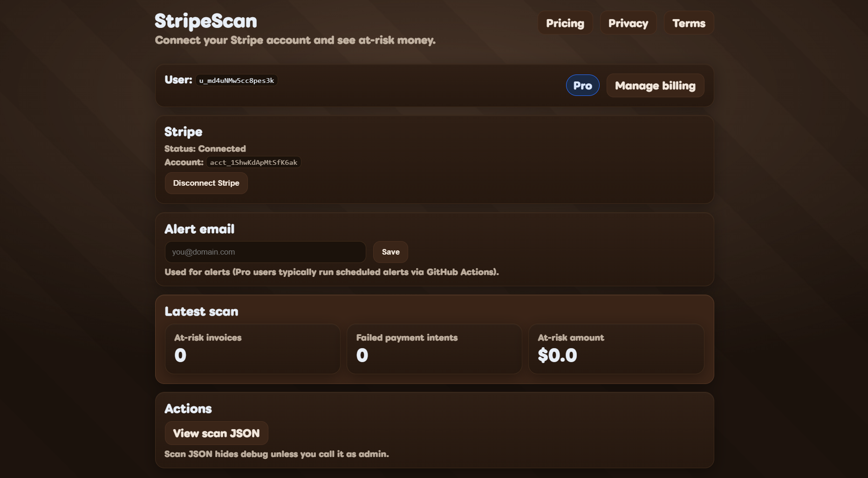View scan JSON output
This screenshot has width=868, height=478.
coord(216,433)
